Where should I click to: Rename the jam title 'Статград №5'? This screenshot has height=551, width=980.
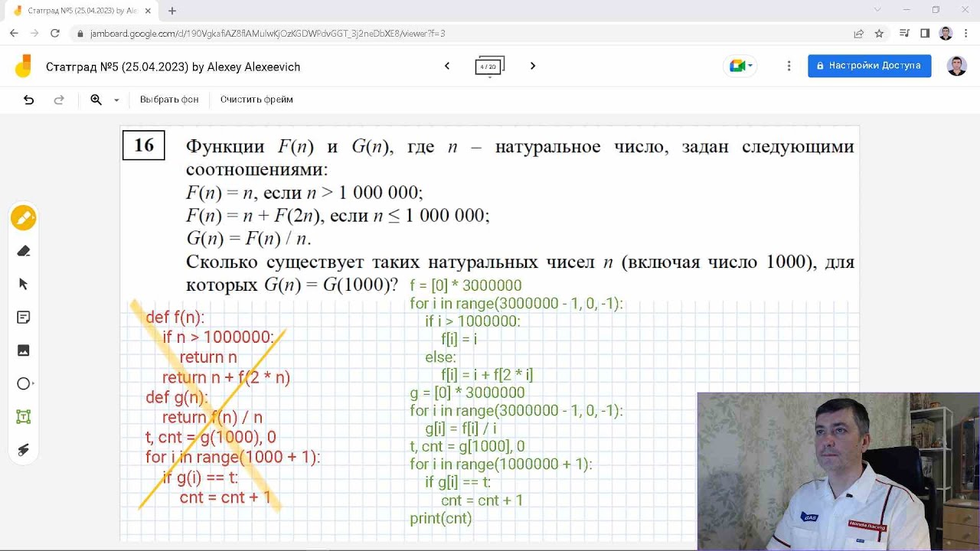pos(173,67)
